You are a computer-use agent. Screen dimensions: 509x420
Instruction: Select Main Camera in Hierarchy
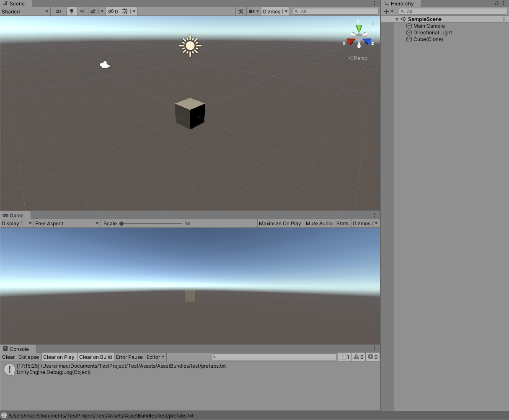(x=429, y=26)
